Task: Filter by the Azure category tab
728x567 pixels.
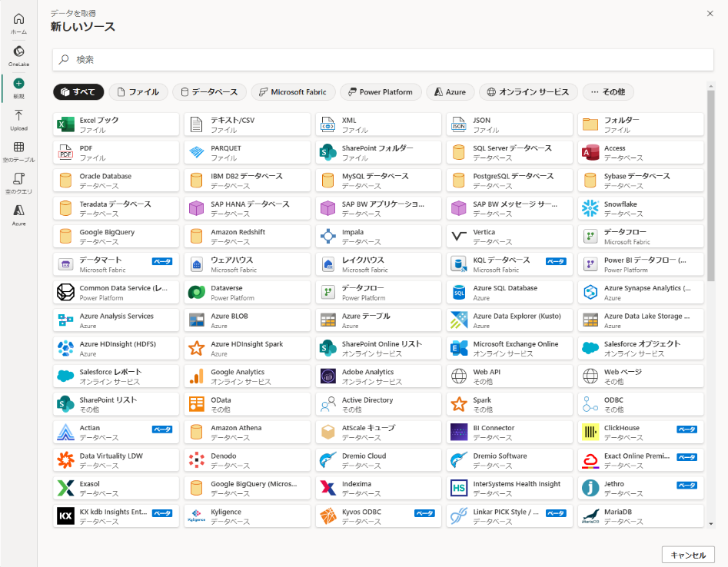Action: coord(450,92)
